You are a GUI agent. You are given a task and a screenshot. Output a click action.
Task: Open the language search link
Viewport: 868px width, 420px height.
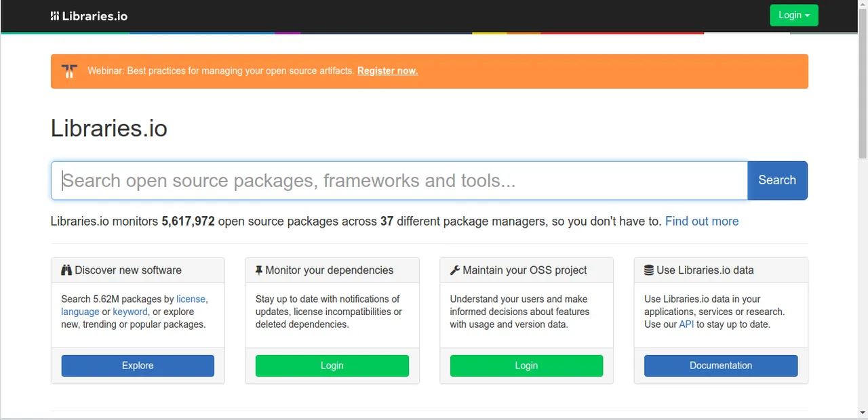(80, 312)
